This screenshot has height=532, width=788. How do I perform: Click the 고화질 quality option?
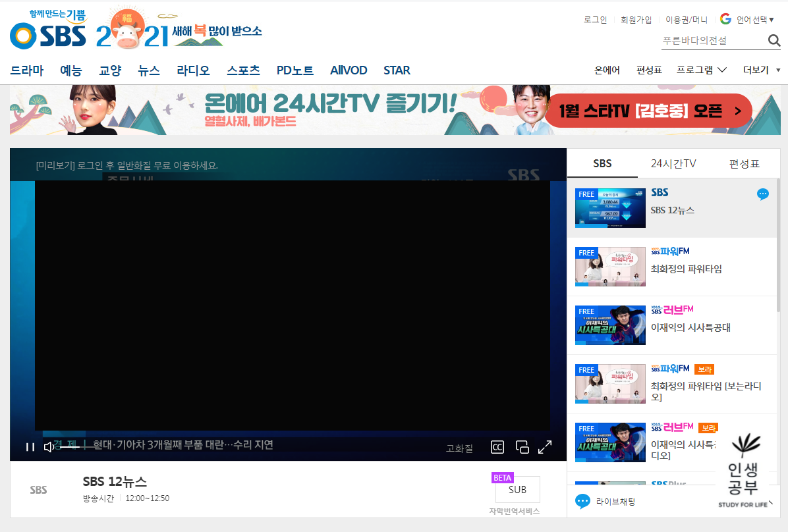point(459,448)
